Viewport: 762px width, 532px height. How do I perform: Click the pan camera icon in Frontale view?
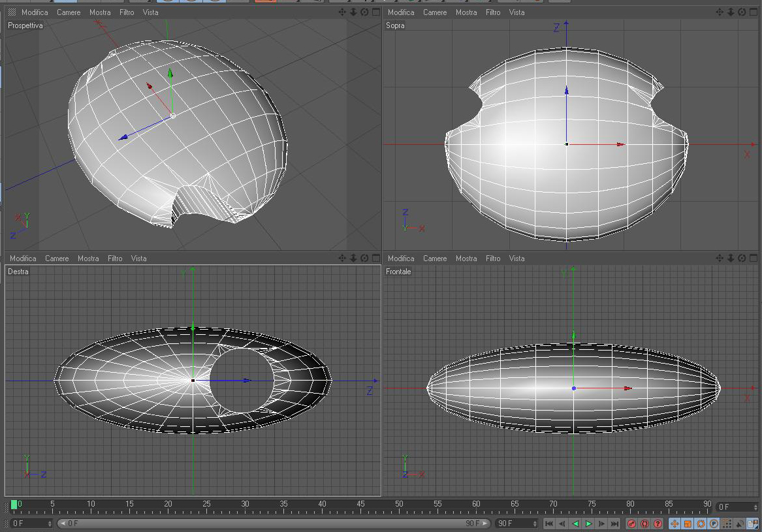click(x=720, y=258)
